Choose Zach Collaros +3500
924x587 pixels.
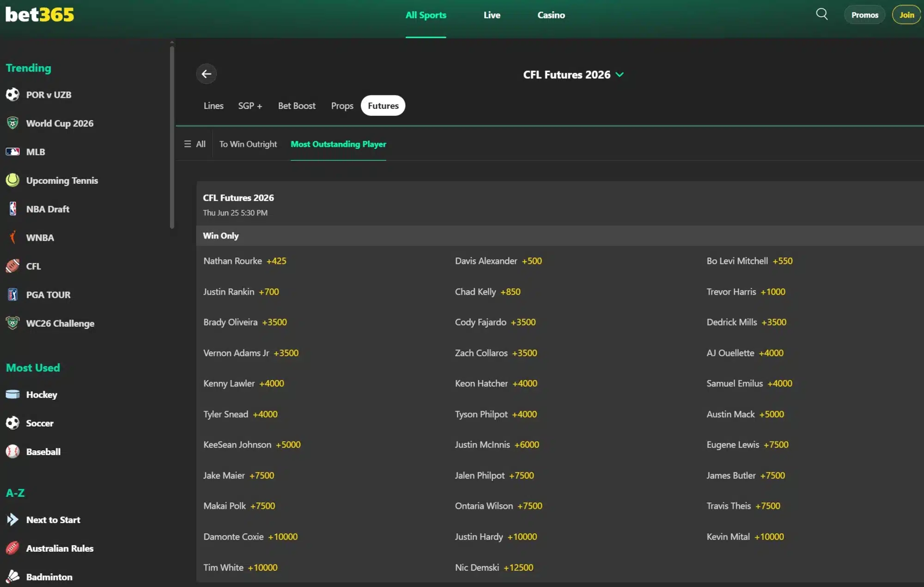pyautogui.click(x=496, y=353)
